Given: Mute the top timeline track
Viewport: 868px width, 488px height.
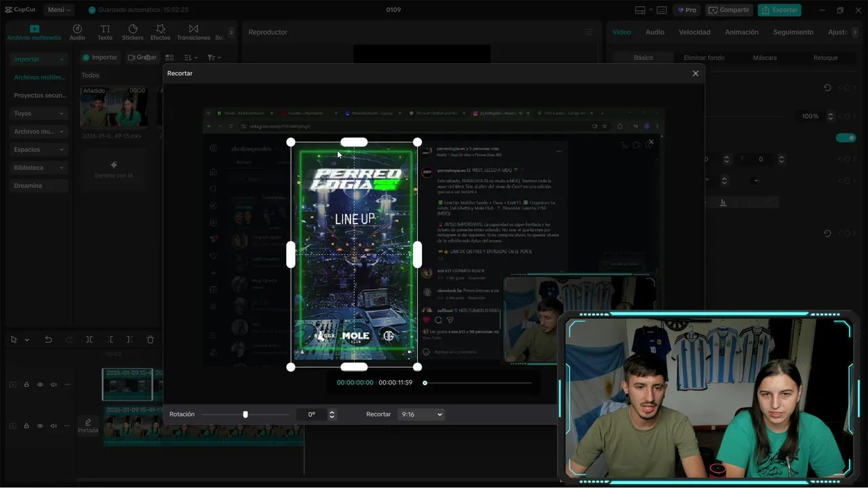Looking at the screenshot, I should click(x=54, y=384).
